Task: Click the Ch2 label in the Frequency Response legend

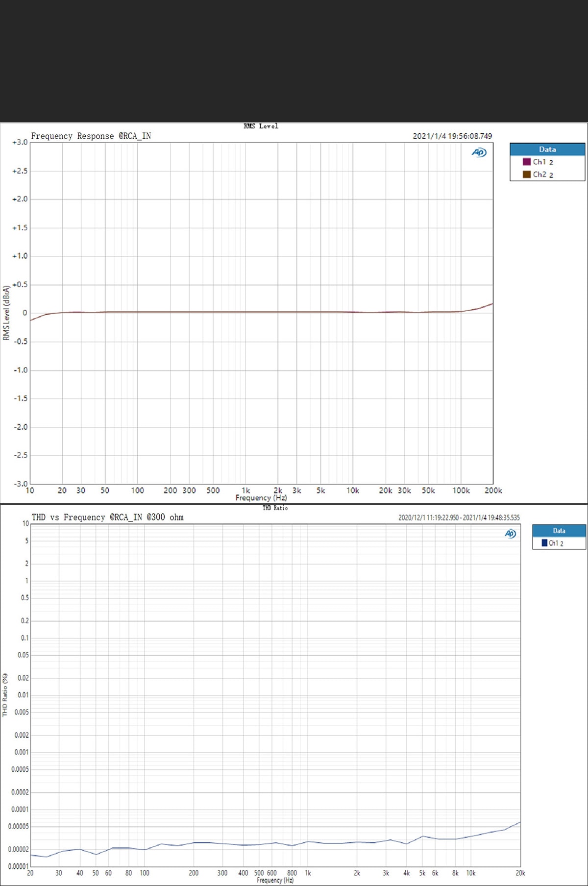Action: [x=539, y=174]
